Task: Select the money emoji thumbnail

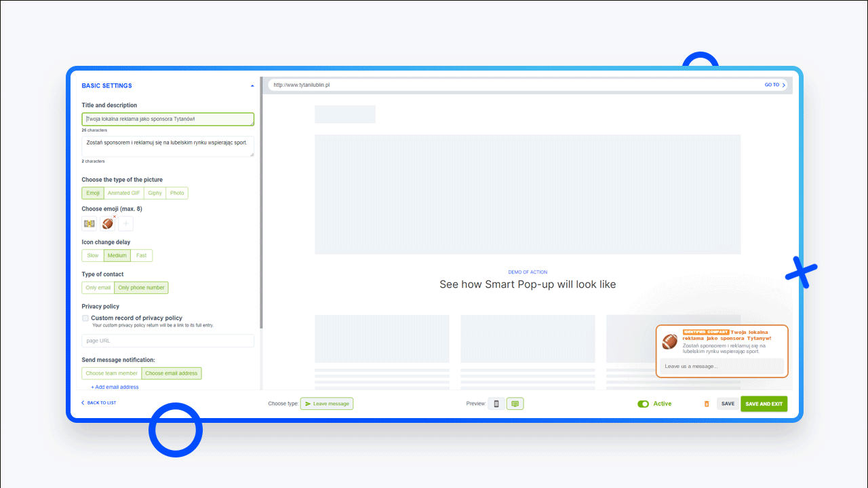Action: [x=89, y=223]
